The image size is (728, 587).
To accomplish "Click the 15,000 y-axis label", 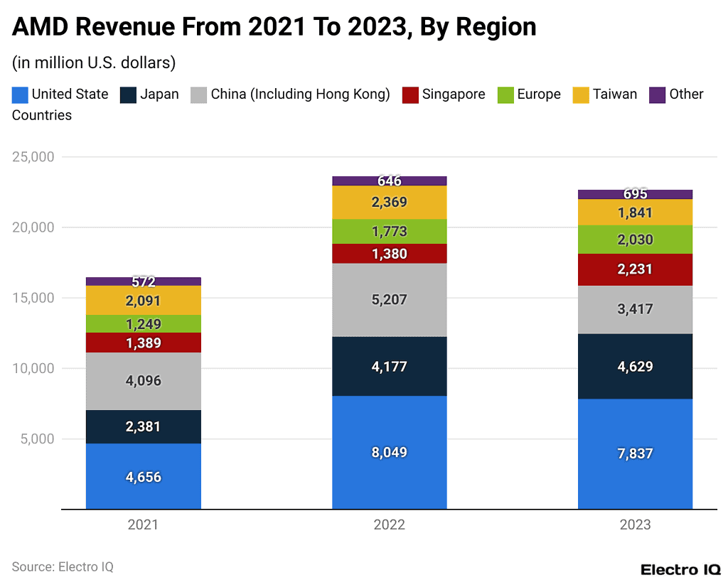I will [33, 298].
